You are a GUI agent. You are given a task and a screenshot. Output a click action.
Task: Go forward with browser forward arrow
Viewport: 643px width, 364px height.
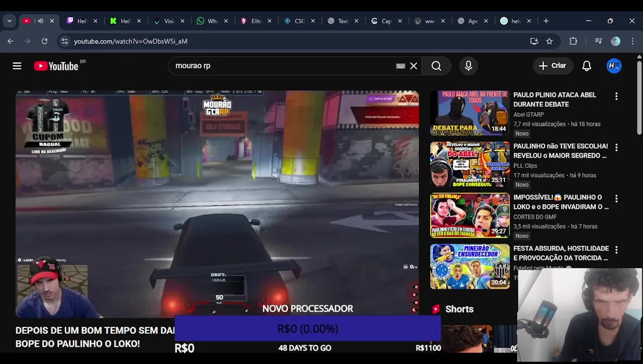[27, 41]
